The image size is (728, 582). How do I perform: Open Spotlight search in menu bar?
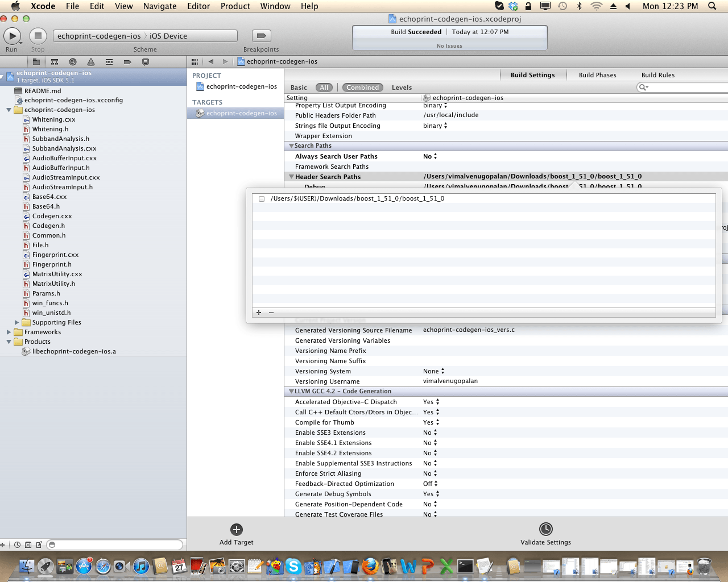[712, 6]
